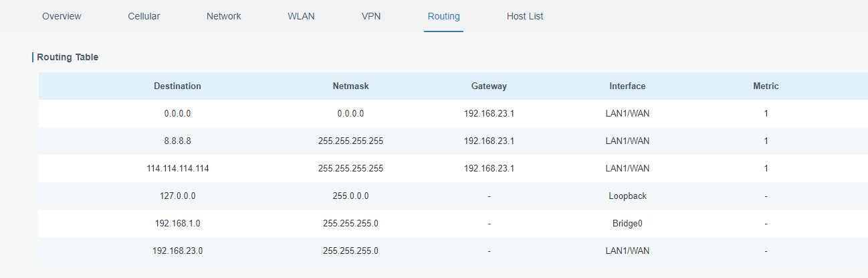The height and width of the screenshot is (278, 868).
Task: Click the Destination column header
Action: pyautogui.click(x=177, y=86)
